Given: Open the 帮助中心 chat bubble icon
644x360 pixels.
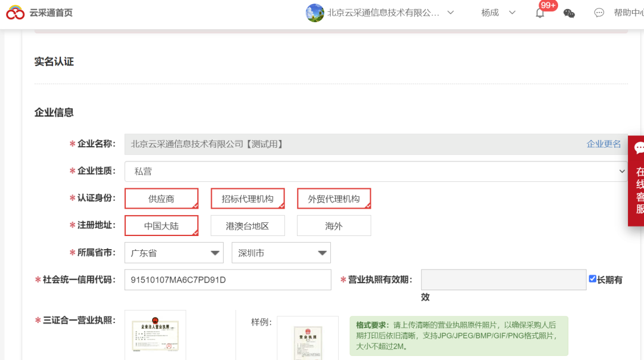Looking at the screenshot, I should [x=599, y=13].
